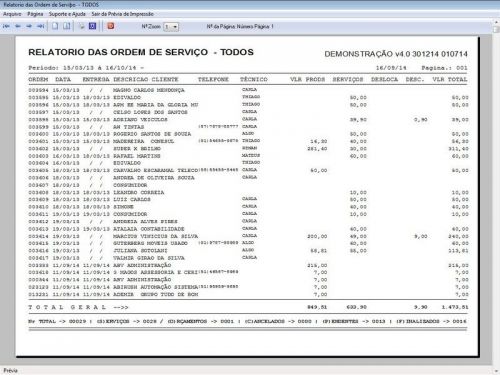Click the VLR TOTAL column header
The height and width of the screenshot is (375, 500).
tap(450, 79)
